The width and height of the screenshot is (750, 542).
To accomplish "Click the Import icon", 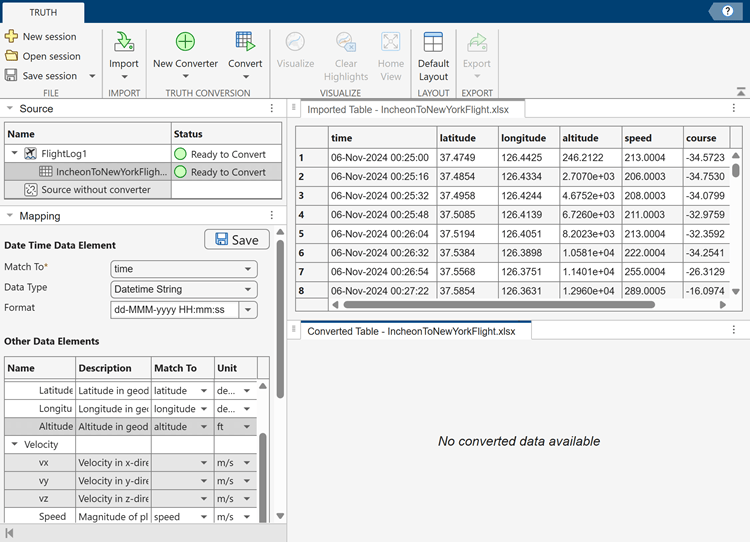I will click(124, 42).
